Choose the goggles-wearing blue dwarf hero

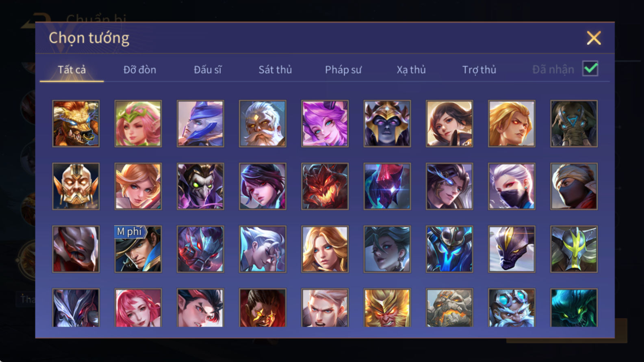click(x=512, y=308)
